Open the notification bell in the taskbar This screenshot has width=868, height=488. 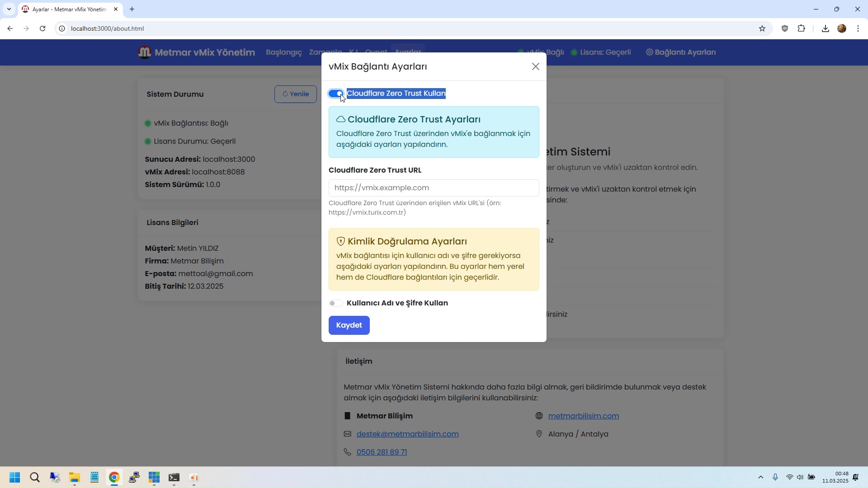pos(856,478)
